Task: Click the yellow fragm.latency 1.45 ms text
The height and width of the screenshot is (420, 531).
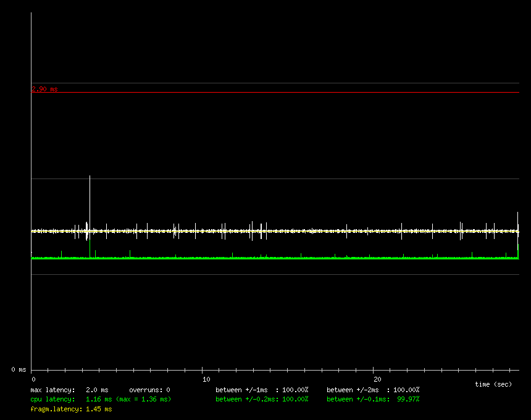Action: point(71,409)
